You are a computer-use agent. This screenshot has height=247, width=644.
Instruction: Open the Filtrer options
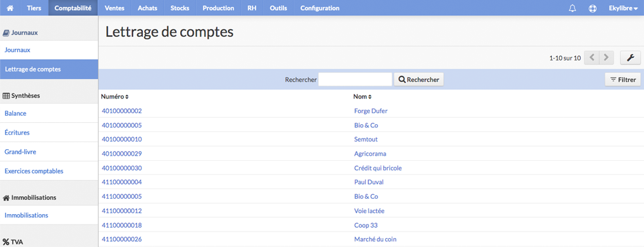pos(623,80)
